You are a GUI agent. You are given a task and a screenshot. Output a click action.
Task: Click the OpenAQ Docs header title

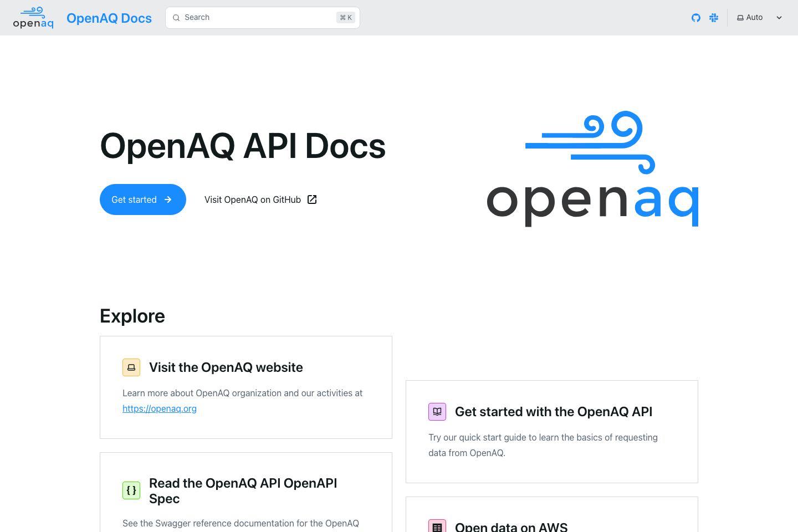click(109, 18)
